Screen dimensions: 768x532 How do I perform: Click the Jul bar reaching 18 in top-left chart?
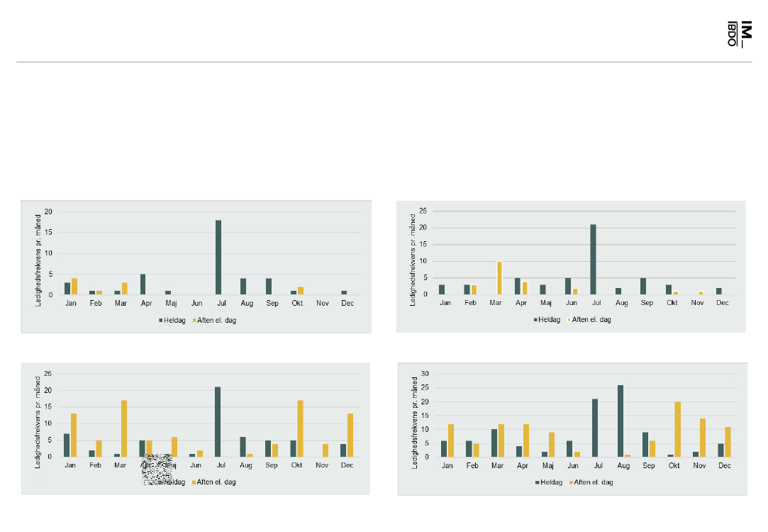pyautogui.click(x=218, y=257)
